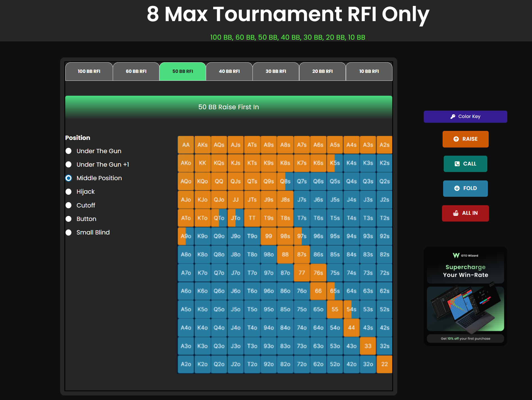Select Cutoff position

click(x=68, y=205)
